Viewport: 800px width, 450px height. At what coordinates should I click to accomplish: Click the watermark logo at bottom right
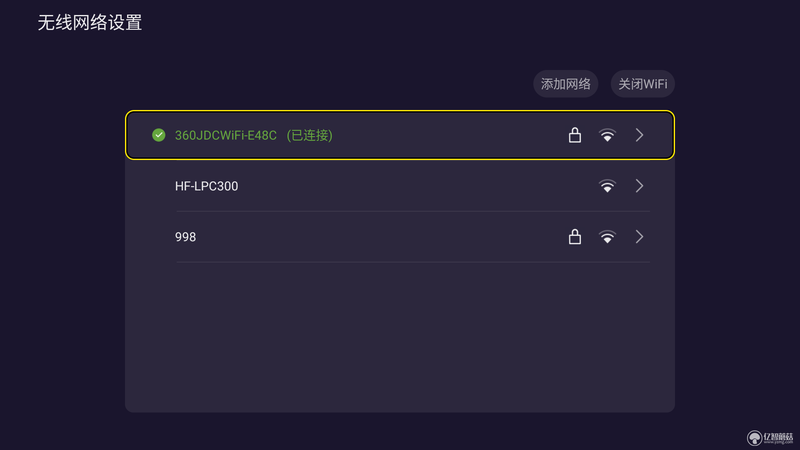click(x=770, y=438)
